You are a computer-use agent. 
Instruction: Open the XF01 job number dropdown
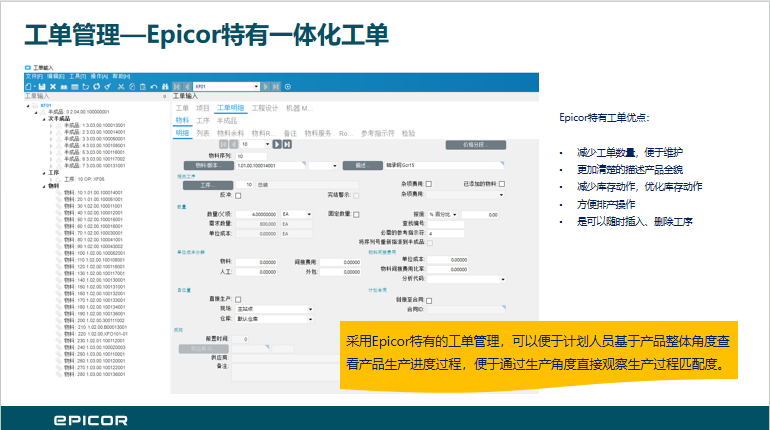256,86
